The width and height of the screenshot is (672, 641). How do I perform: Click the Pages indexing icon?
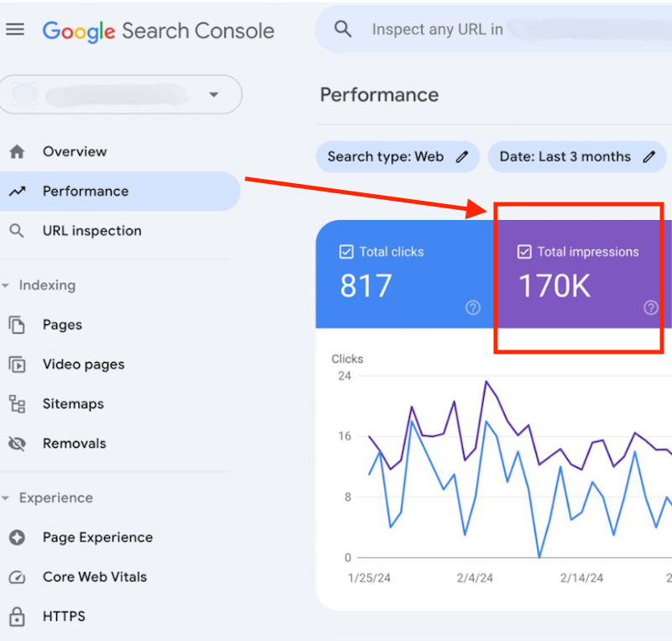click(18, 324)
